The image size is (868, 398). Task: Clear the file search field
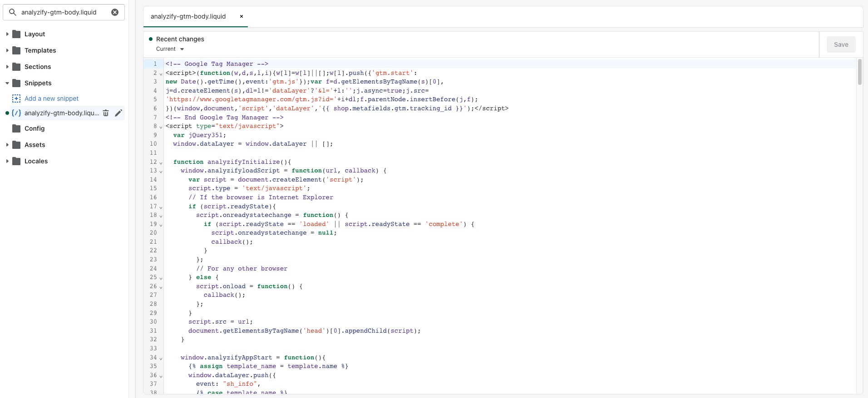point(115,12)
